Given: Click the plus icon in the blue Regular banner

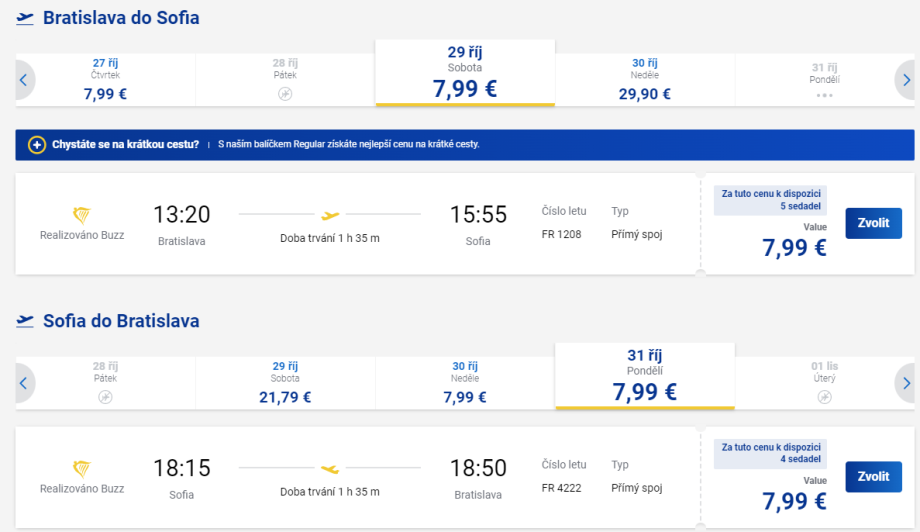Looking at the screenshot, I should (37, 144).
